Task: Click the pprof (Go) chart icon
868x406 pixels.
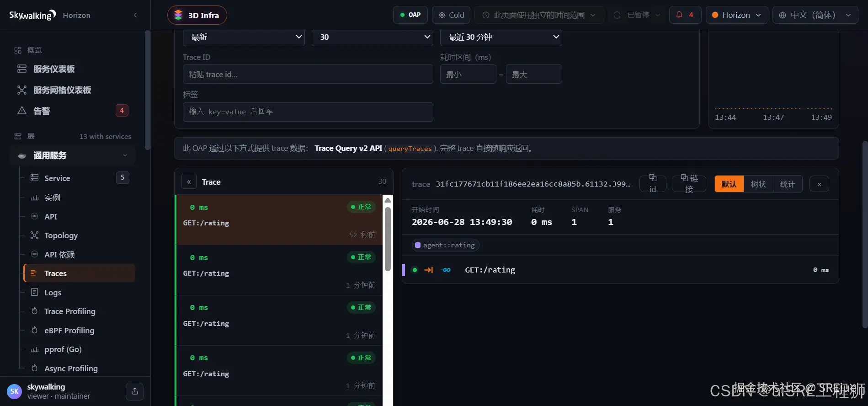Action: click(34, 349)
